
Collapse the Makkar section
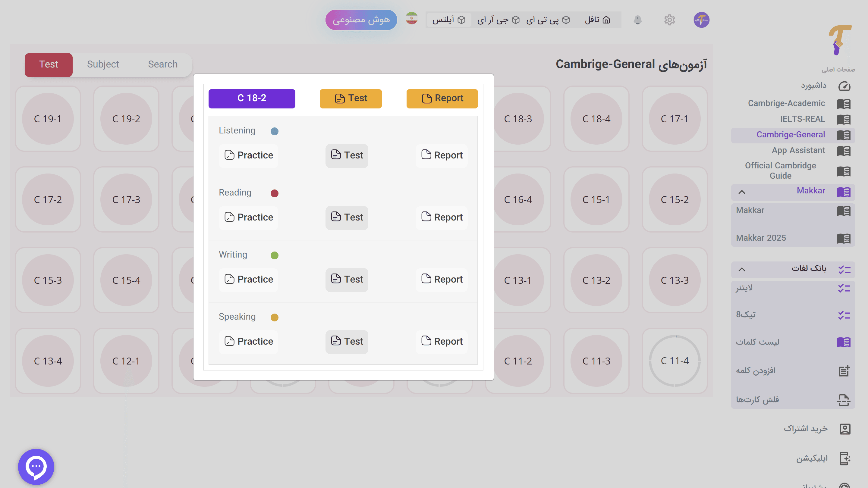coord(741,192)
